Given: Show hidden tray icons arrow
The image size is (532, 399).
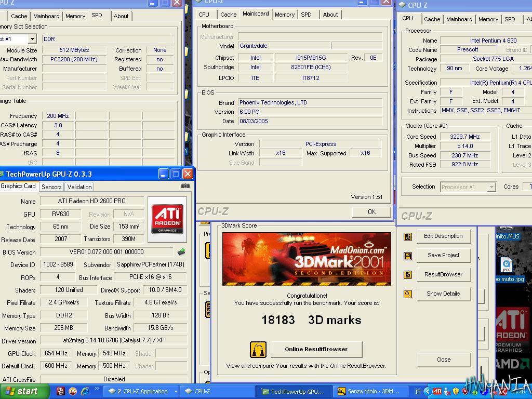Looking at the screenshot, I should coord(428,391).
